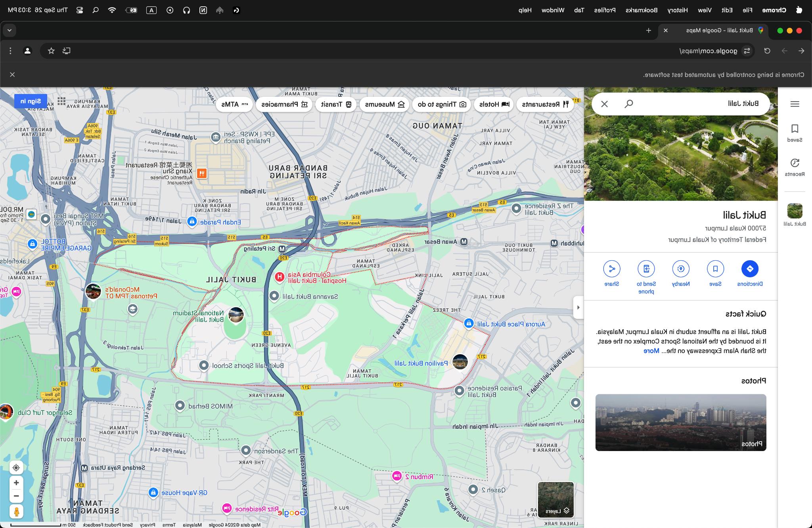
Task: Select the Sri Petaling metro station icon
Action: coord(282,249)
